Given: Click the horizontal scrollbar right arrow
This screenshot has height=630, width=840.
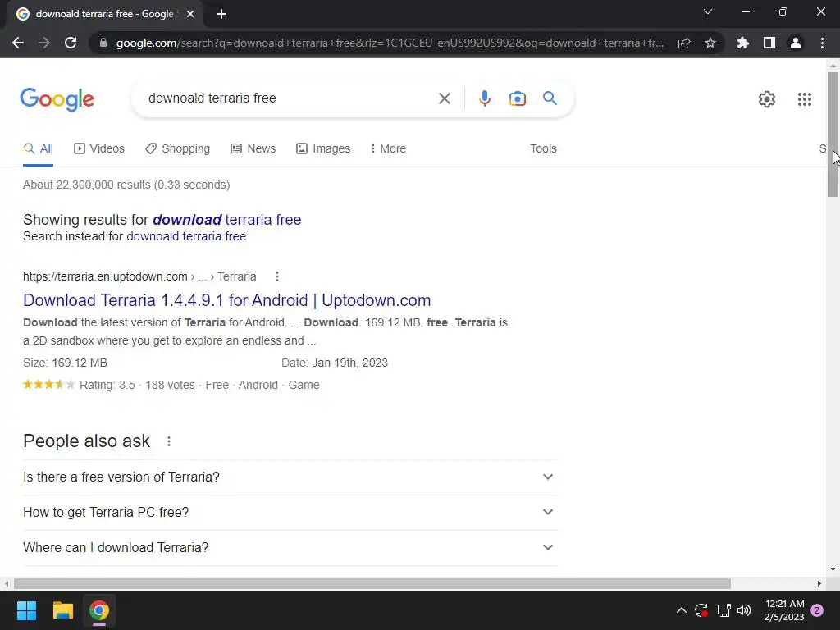Looking at the screenshot, I should pos(819,583).
